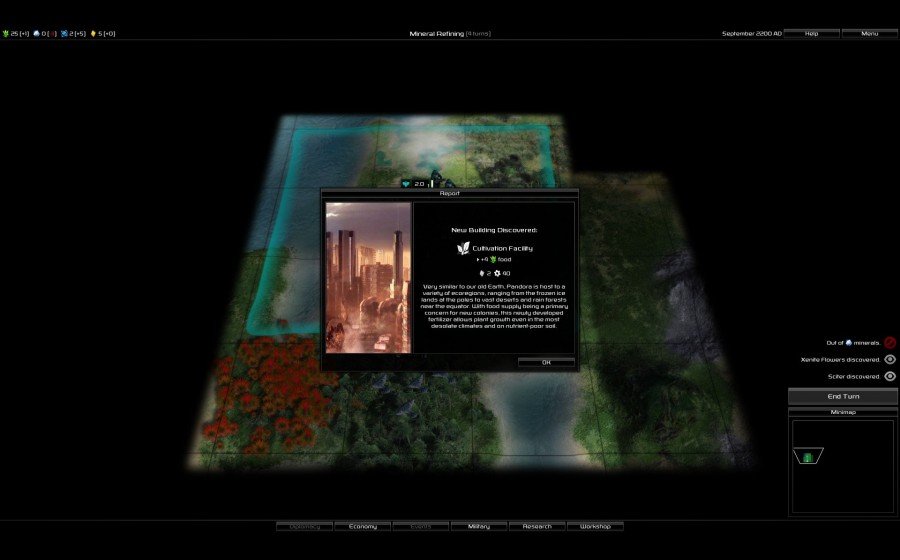
Task: Click the colony marker on the minimap
Action: [807, 457]
